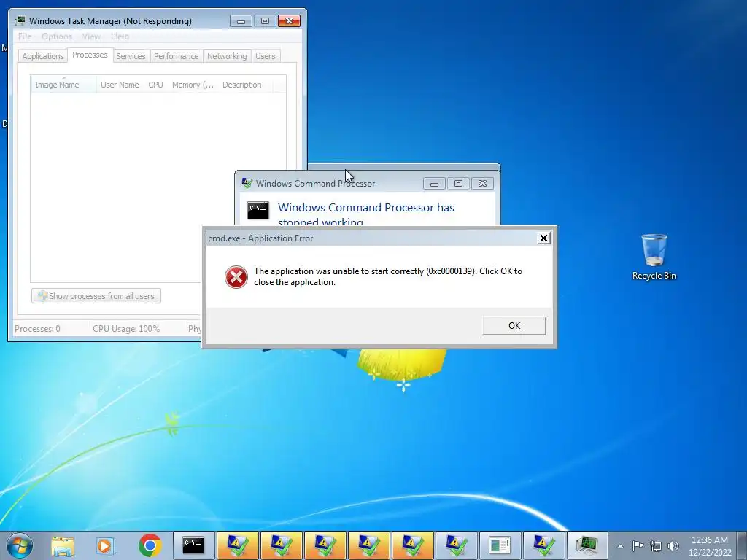Minimize the Windows Task Manager window
Screen dimensions: 747x560
(241, 21)
